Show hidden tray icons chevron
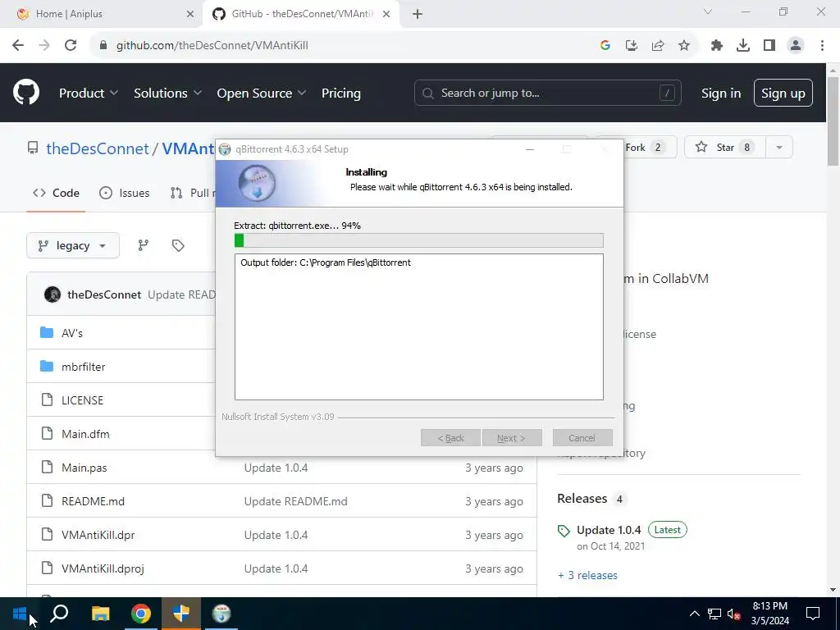The image size is (840, 630). pos(694,614)
